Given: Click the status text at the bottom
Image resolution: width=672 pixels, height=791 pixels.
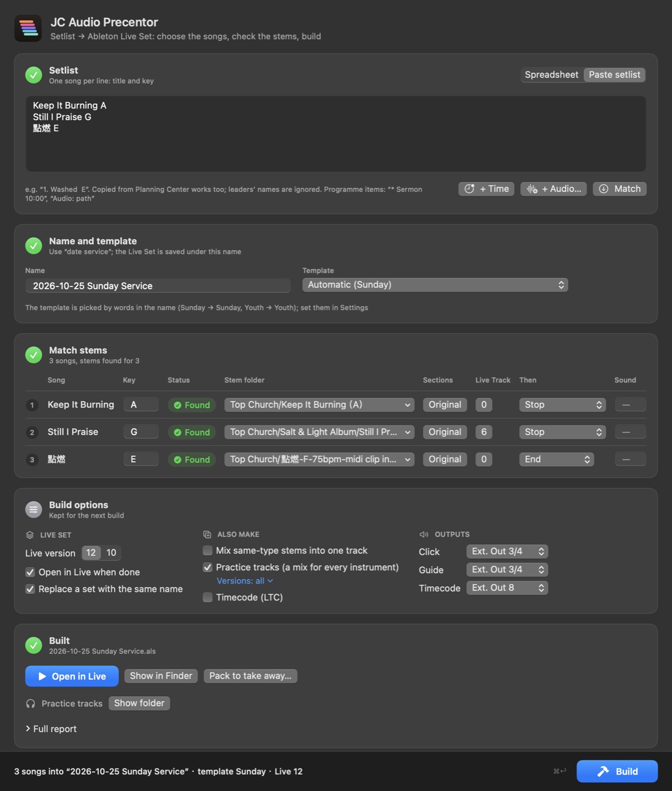Looking at the screenshot, I should tap(158, 771).
